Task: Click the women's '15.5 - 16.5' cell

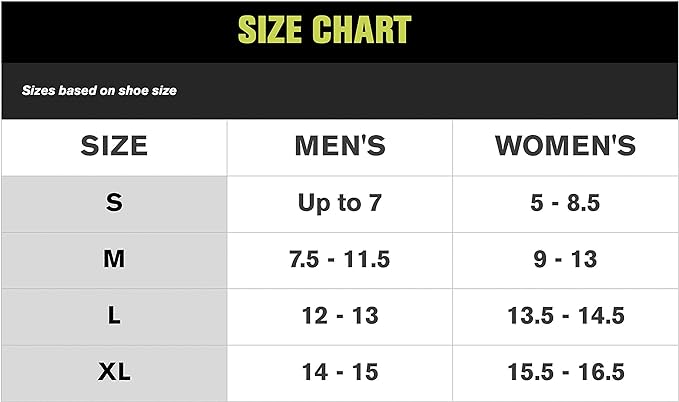Action: [565, 373]
